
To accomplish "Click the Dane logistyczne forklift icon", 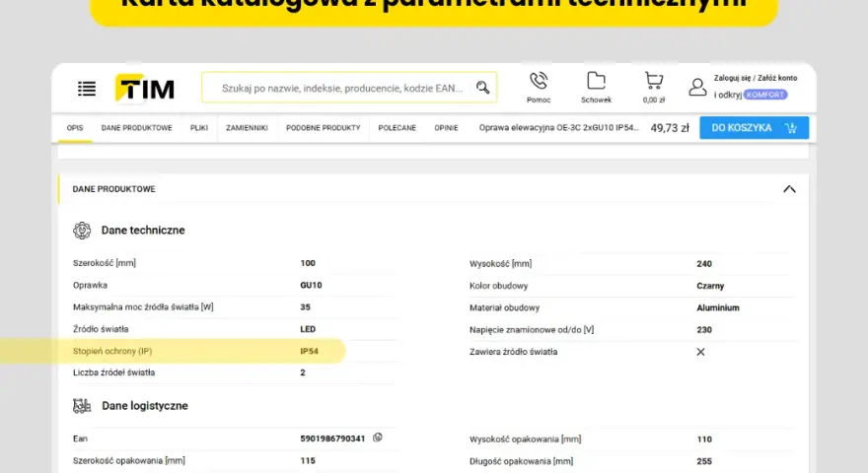I will pos(82,406).
